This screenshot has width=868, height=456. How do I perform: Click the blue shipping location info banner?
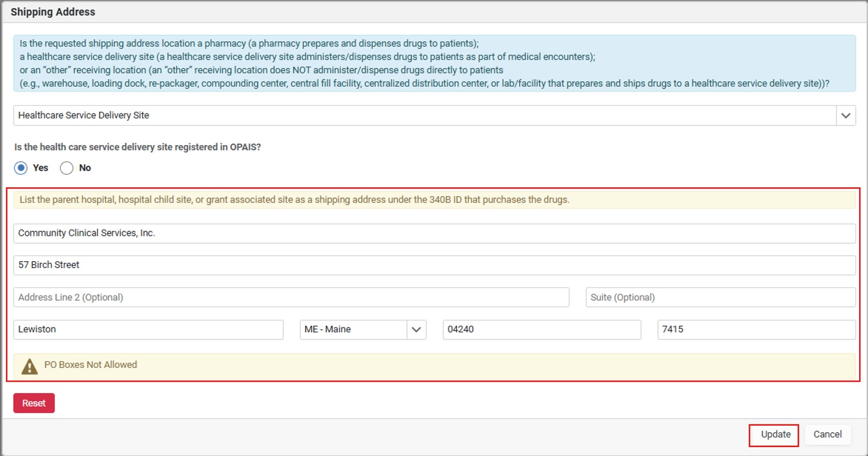[x=434, y=63]
